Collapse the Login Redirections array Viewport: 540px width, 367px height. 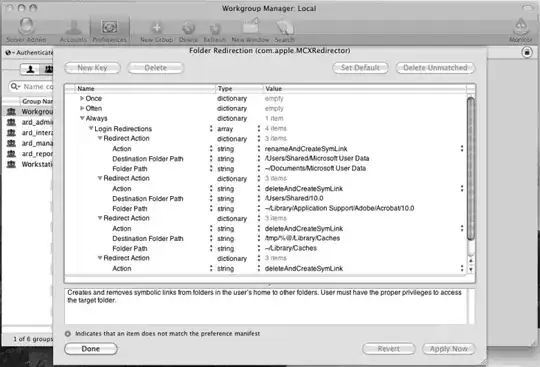[x=91, y=128]
